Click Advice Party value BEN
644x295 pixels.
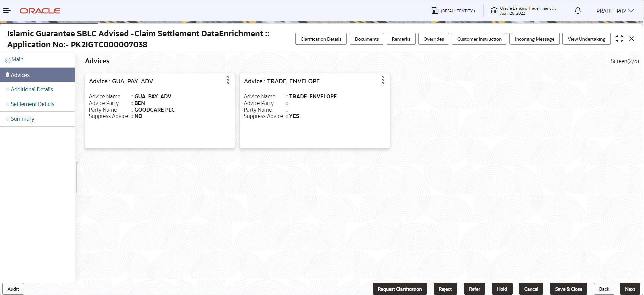[140, 103]
